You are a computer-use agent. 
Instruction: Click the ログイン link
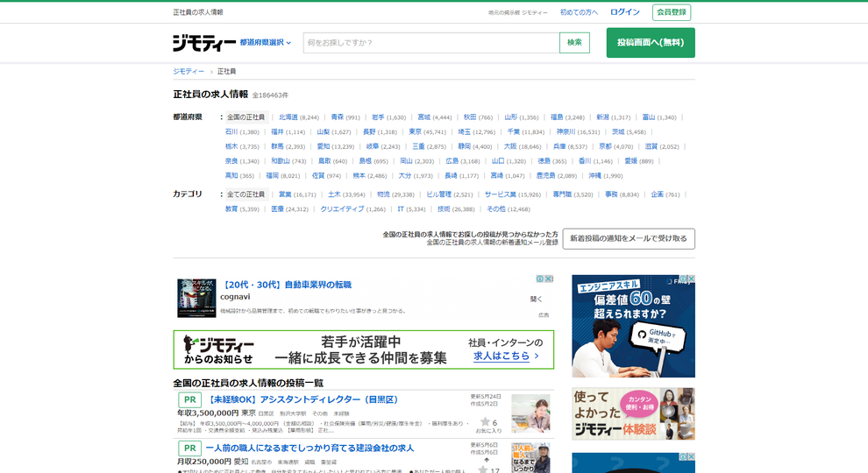[625, 12]
